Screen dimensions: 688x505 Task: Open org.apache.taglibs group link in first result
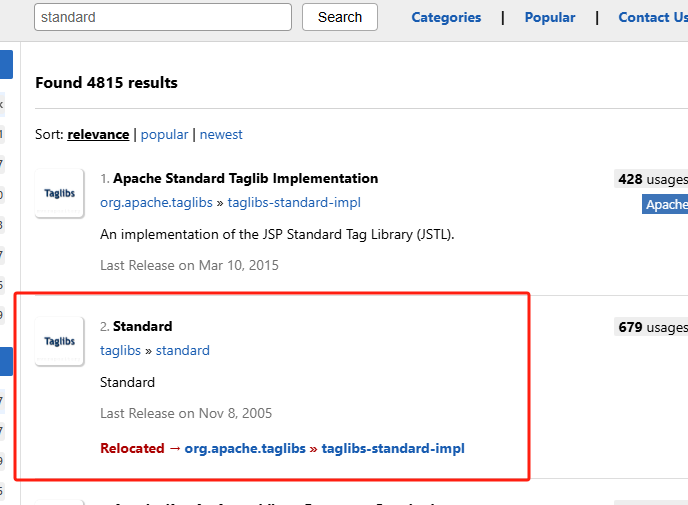(156, 202)
